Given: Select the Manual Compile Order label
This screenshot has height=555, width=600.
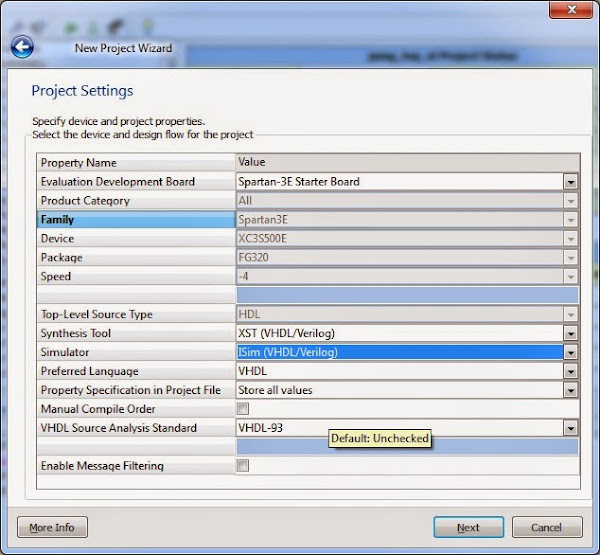Looking at the screenshot, I should [x=136, y=409].
